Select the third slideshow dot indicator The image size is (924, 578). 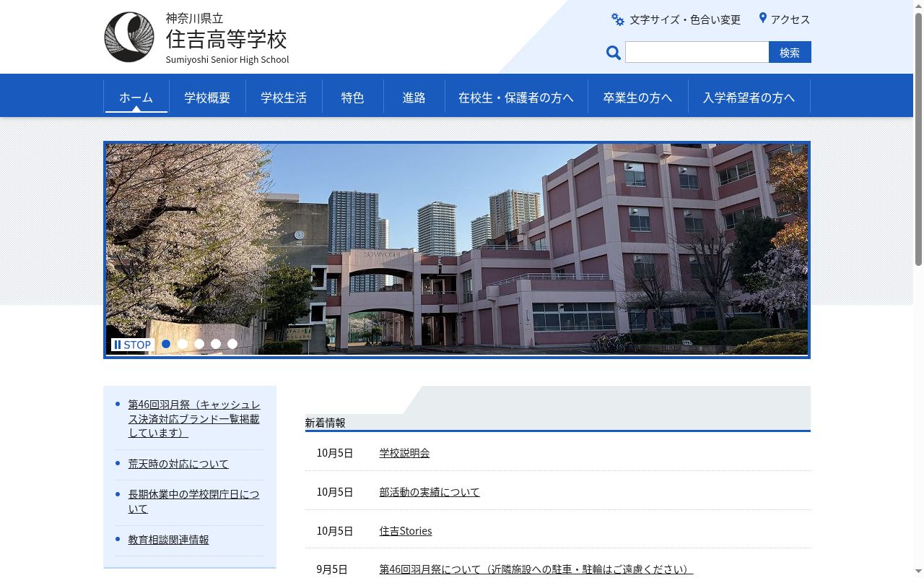point(199,344)
